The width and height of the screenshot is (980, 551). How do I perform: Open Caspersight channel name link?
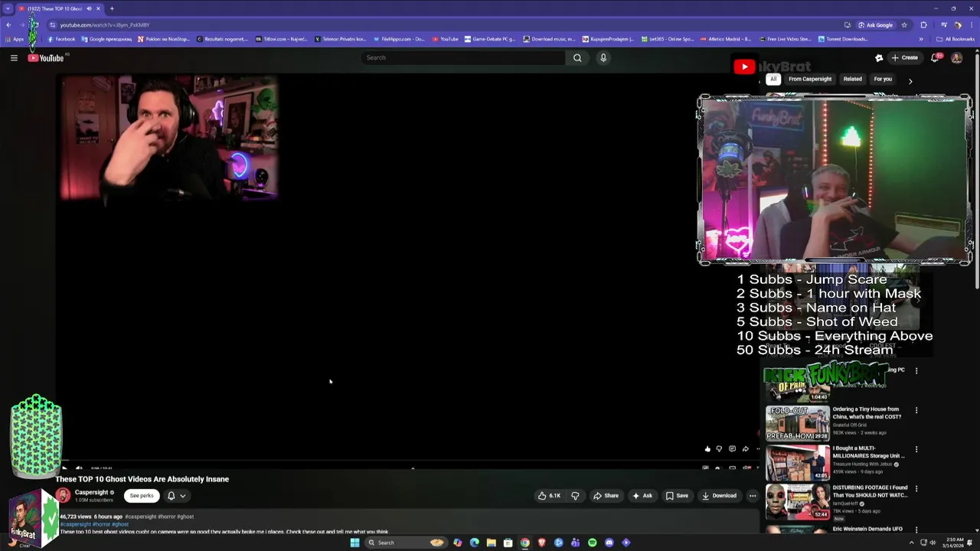pyautogui.click(x=91, y=492)
